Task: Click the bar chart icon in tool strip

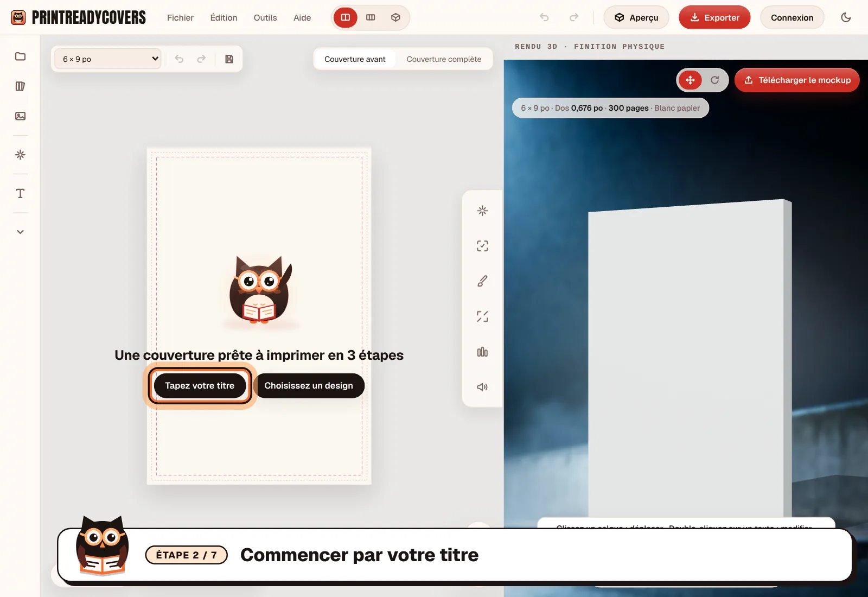Action: tap(482, 352)
